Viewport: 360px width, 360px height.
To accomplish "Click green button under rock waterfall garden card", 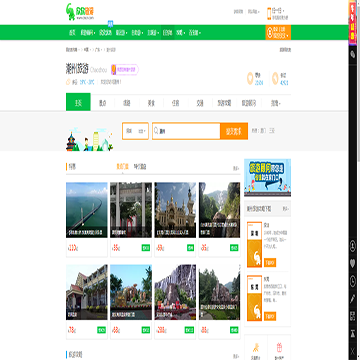I will (x=189, y=330).
